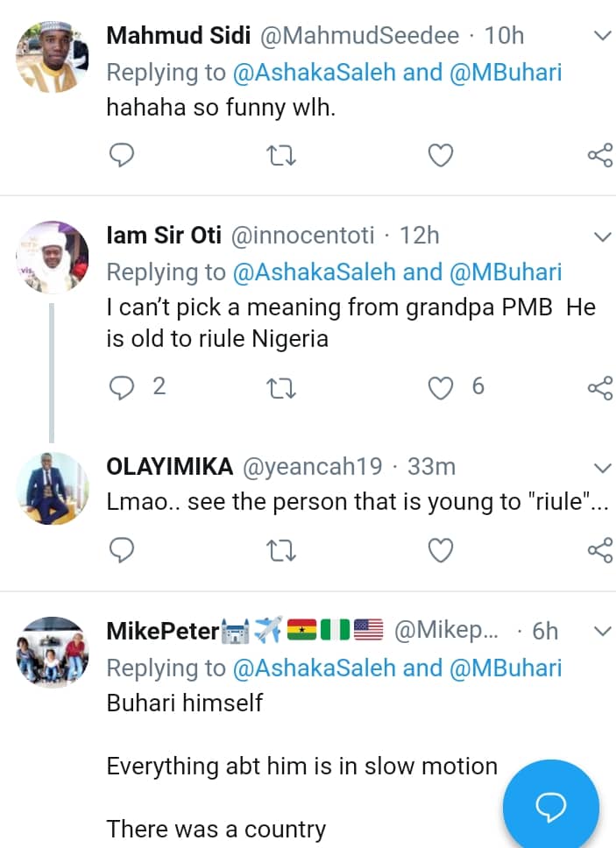Viewport: 616px width, 848px height.
Task: Share OLAYIMIKA's tweet
Action: [x=599, y=549]
